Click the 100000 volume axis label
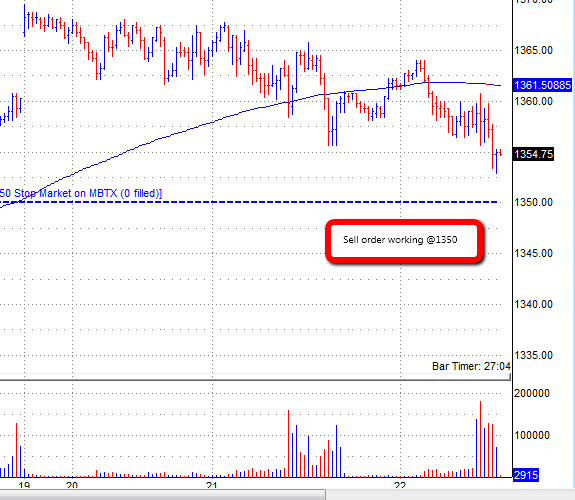Screen dimensions: 575x500 tap(532, 435)
